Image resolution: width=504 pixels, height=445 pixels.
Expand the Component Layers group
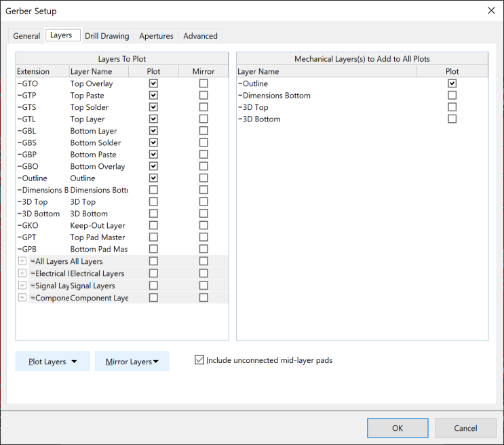coord(22,298)
